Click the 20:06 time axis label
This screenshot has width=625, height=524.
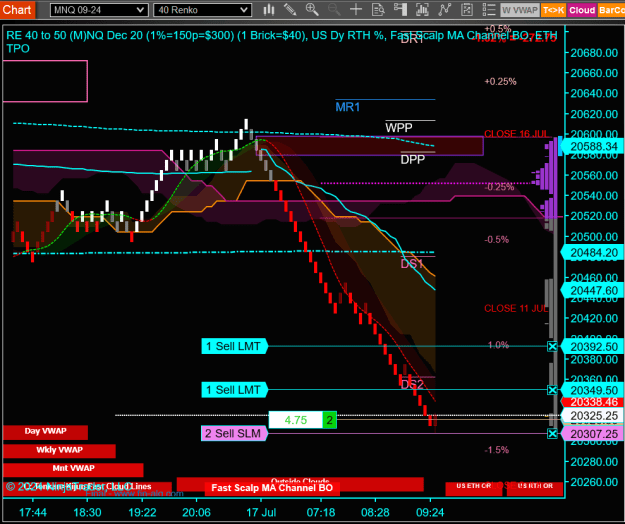click(x=196, y=512)
